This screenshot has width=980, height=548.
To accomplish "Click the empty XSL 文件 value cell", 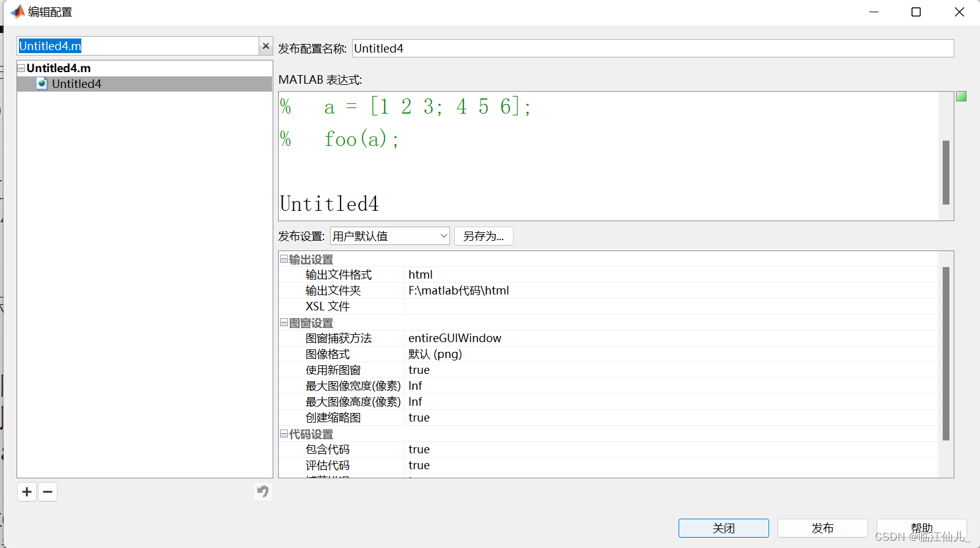I will point(671,307).
